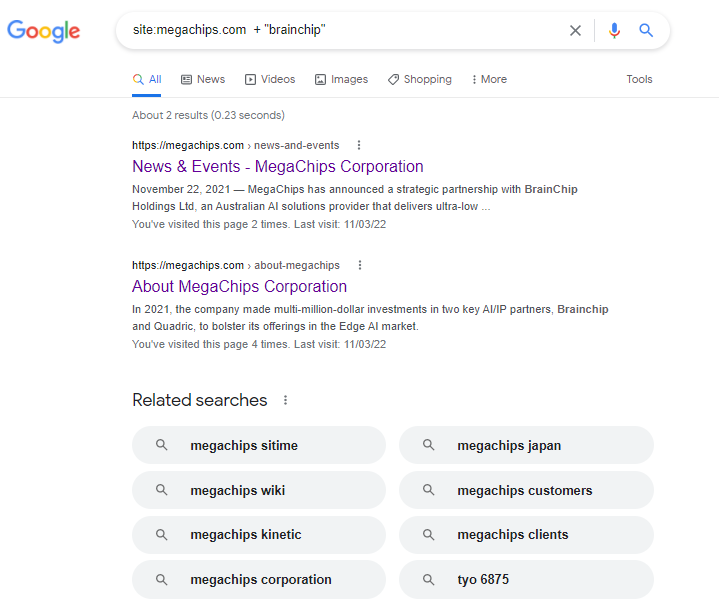Open three-dot menu beside about-megachips result
Screen dimensions: 719x602
pos(360,265)
